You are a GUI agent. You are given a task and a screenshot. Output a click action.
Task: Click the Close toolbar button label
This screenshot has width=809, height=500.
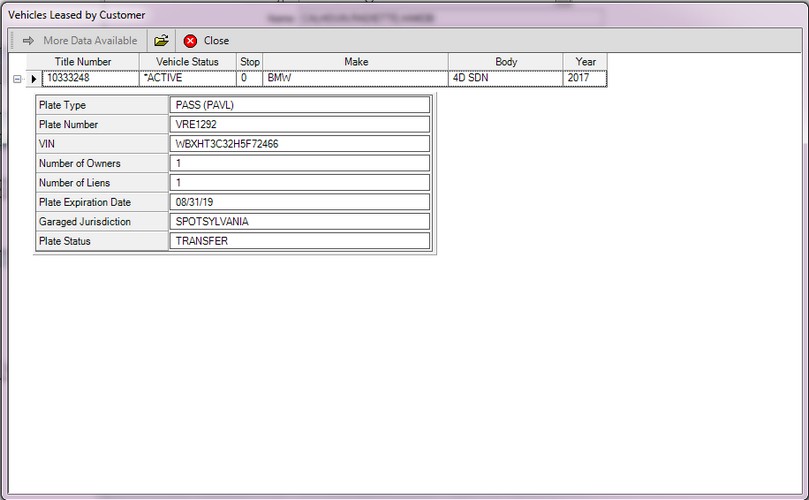point(216,40)
